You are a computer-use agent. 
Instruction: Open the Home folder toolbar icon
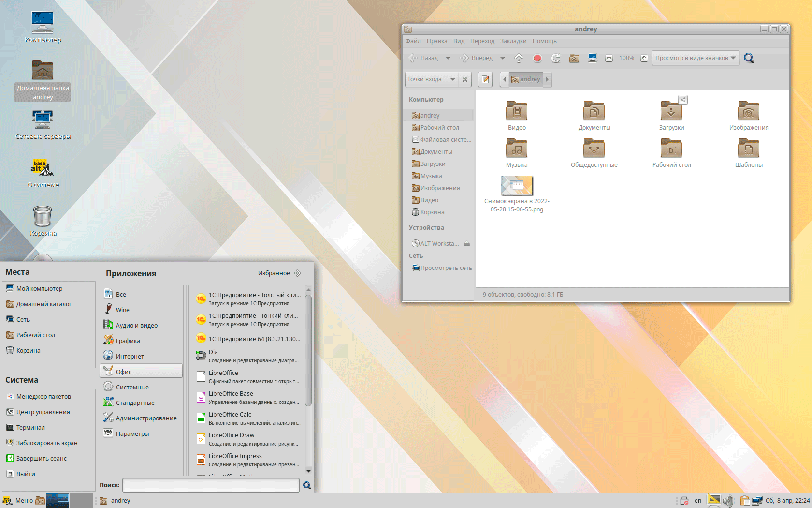(x=574, y=58)
